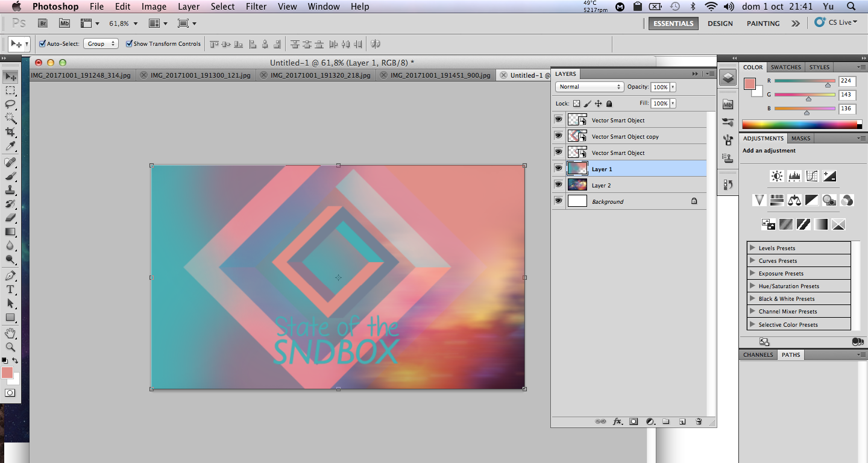Toggle Quick Mask mode icon
This screenshot has width=868, height=463.
click(10, 392)
